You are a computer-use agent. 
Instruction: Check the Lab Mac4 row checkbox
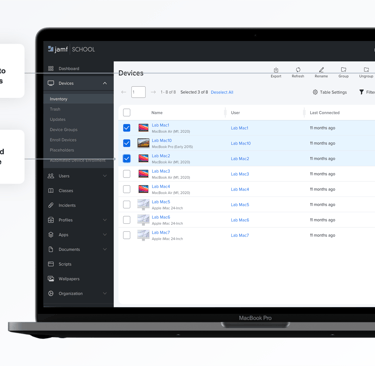tap(127, 189)
